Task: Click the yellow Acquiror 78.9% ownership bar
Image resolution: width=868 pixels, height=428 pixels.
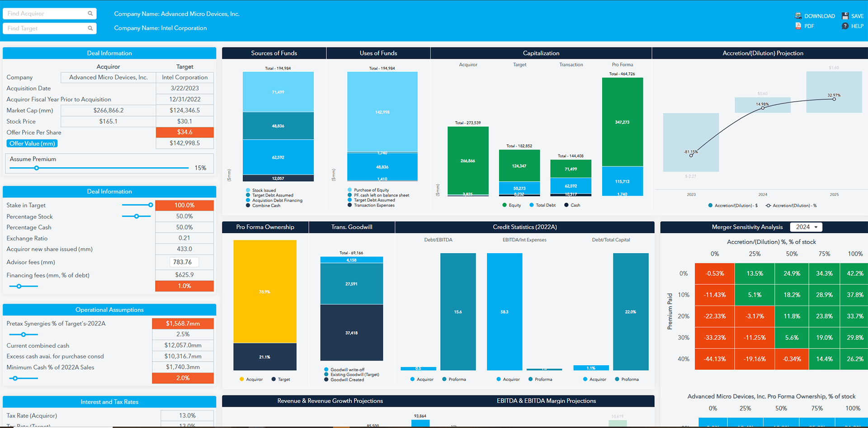Action: (265, 292)
